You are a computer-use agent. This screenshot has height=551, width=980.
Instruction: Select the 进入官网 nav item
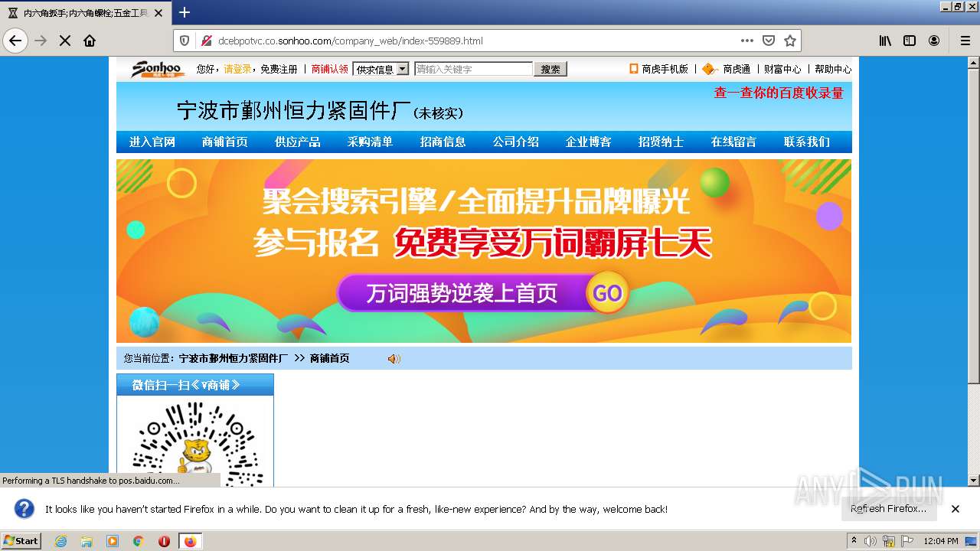152,142
